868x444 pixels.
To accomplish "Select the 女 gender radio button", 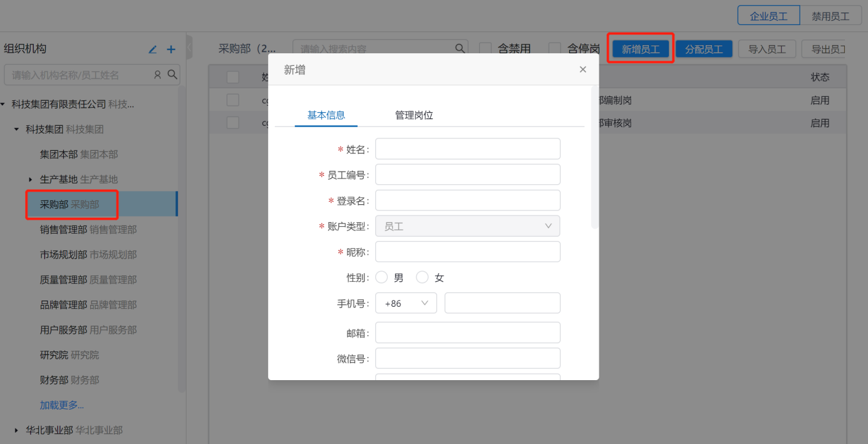I will point(422,277).
